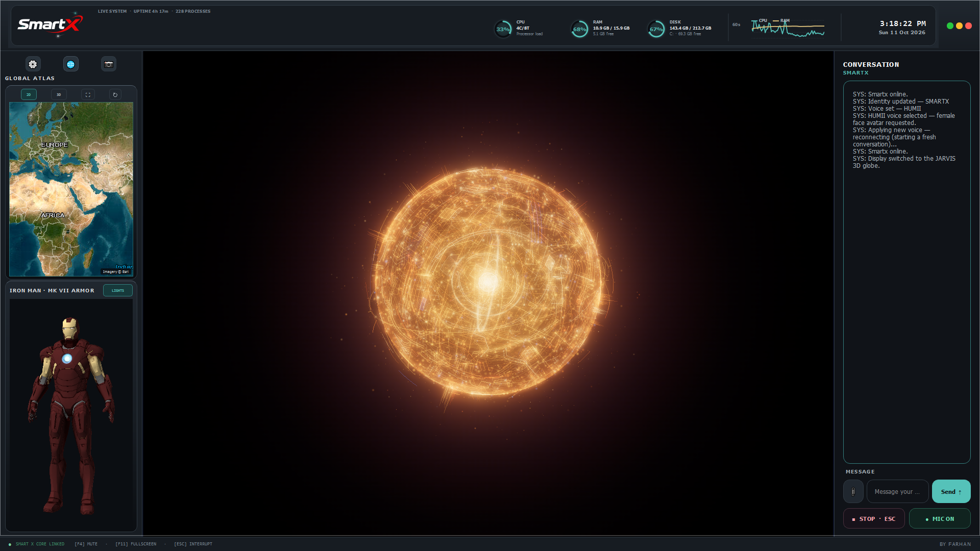Expand the atlas map to fullscreen
The image size is (980, 551).
coord(88,95)
